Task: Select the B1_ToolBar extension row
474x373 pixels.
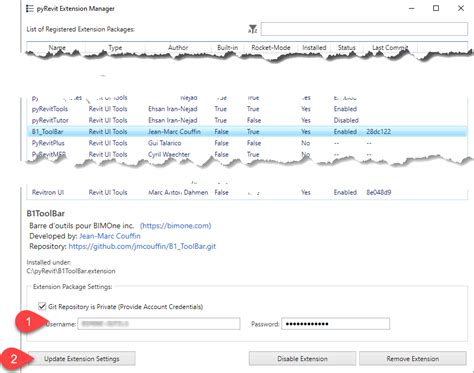Action: tap(247, 132)
